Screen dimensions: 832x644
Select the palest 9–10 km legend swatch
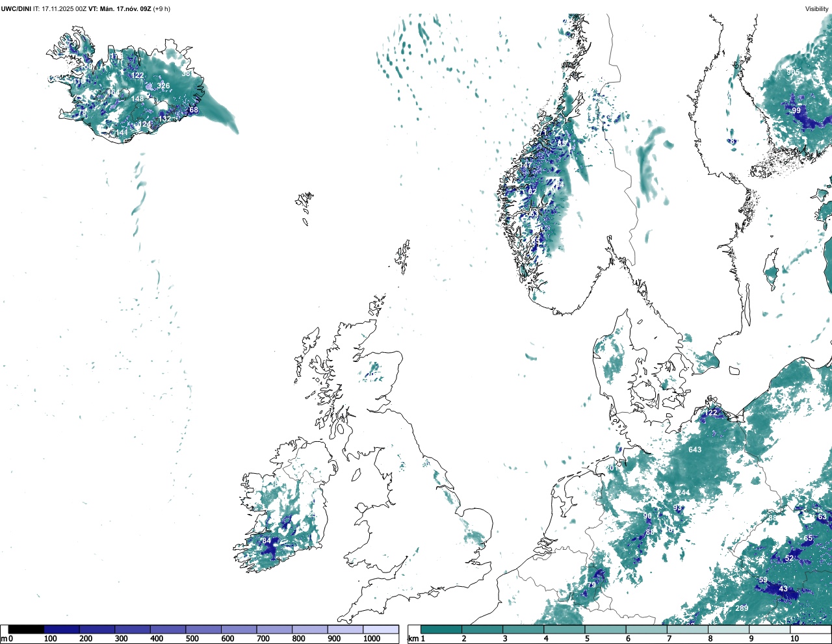(x=769, y=629)
